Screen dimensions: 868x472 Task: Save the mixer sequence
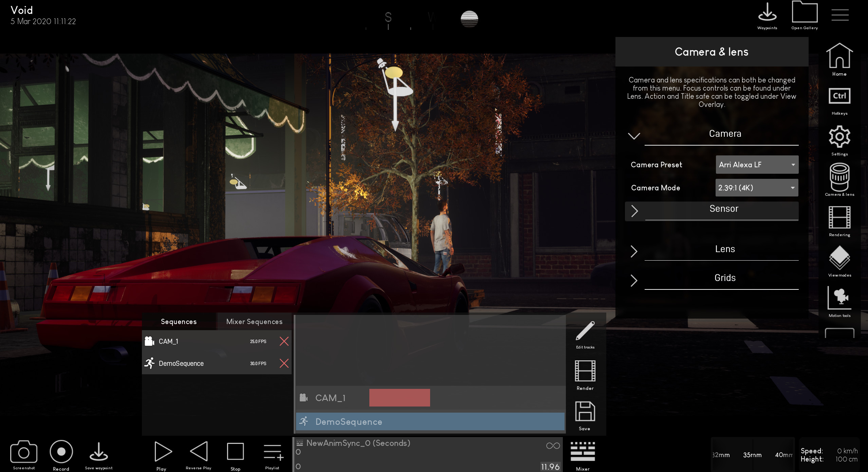pyautogui.click(x=585, y=414)
